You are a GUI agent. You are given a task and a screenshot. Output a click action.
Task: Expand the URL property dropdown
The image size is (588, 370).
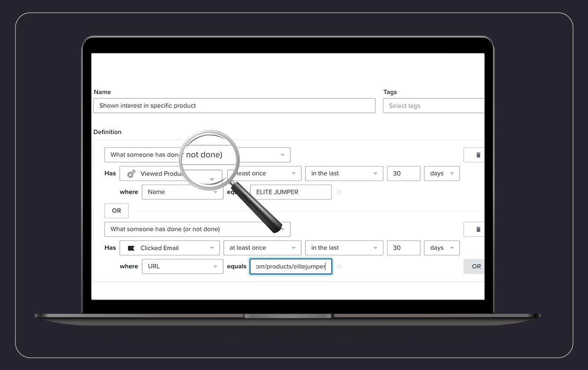[182, 267]
